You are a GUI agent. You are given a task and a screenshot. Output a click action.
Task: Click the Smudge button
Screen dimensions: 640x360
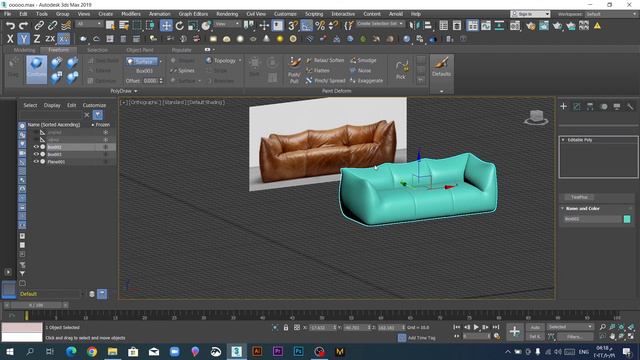pyautogui.click(x=363, y=60)
